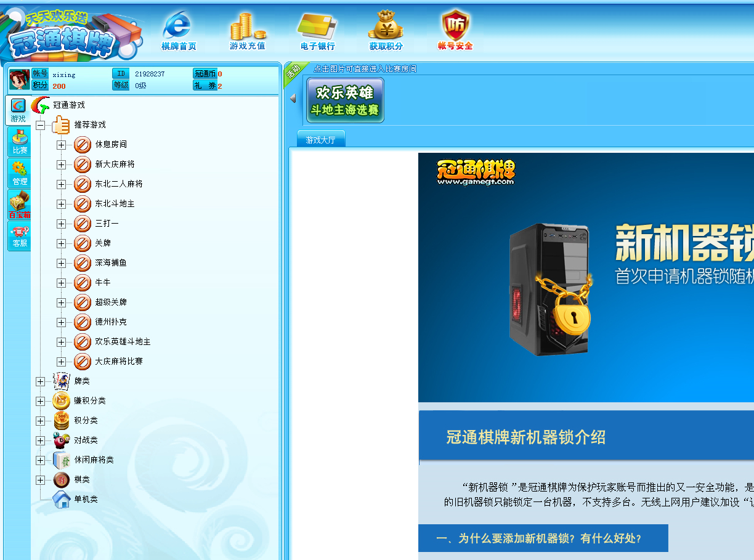Click the user avatar picture

19,79
